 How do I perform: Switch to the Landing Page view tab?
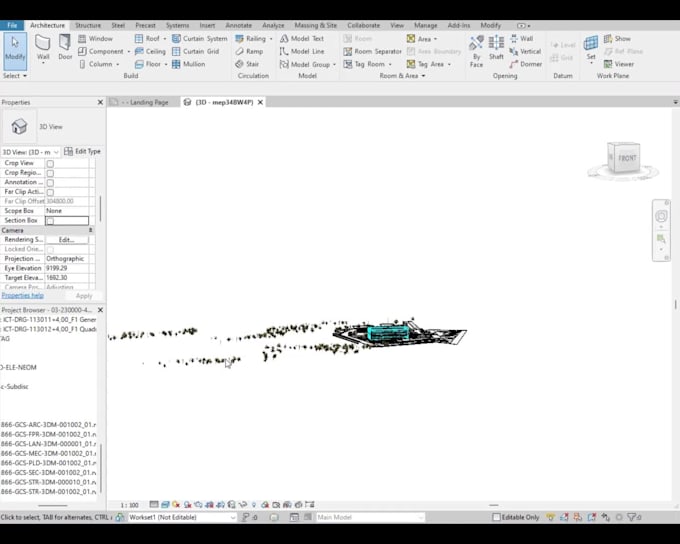pos(144,102)
